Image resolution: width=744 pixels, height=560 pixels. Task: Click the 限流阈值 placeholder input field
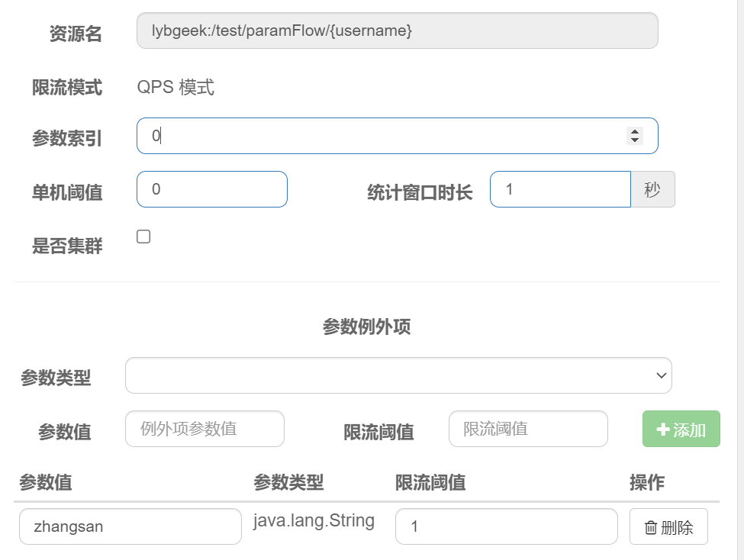tap(528, 429)
